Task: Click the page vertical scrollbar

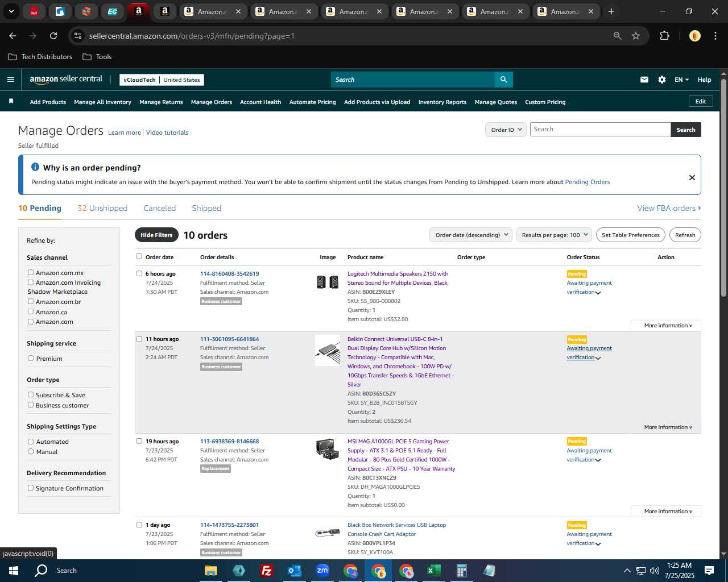Action: click(723, 188)
